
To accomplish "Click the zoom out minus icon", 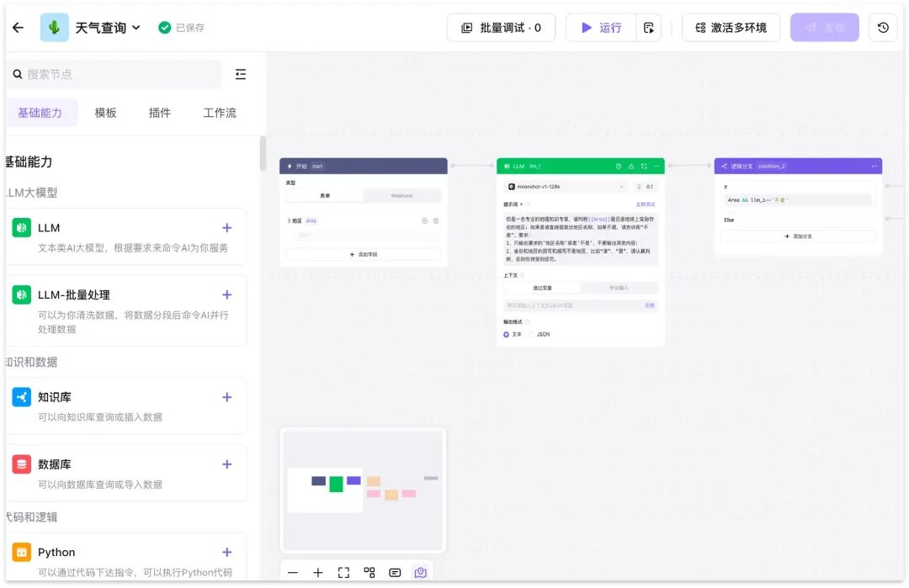I will [x=293, y=572].
